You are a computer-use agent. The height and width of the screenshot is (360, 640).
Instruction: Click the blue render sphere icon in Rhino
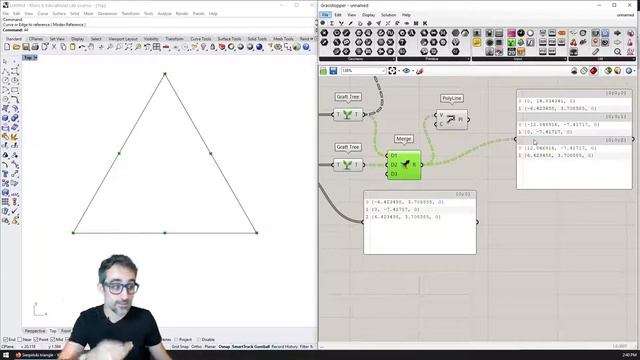[259, 47]
